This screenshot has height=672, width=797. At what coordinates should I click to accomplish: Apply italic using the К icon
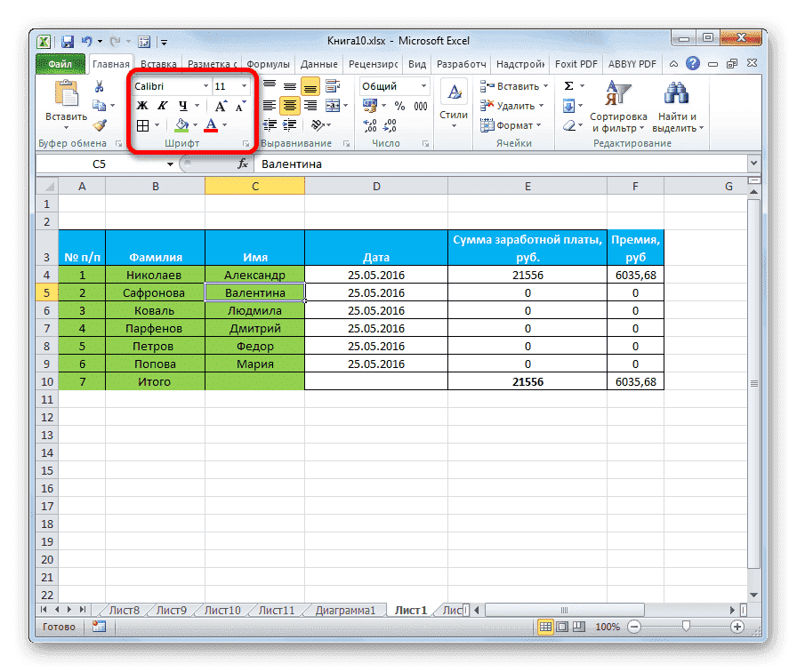[x=161, y=105]
